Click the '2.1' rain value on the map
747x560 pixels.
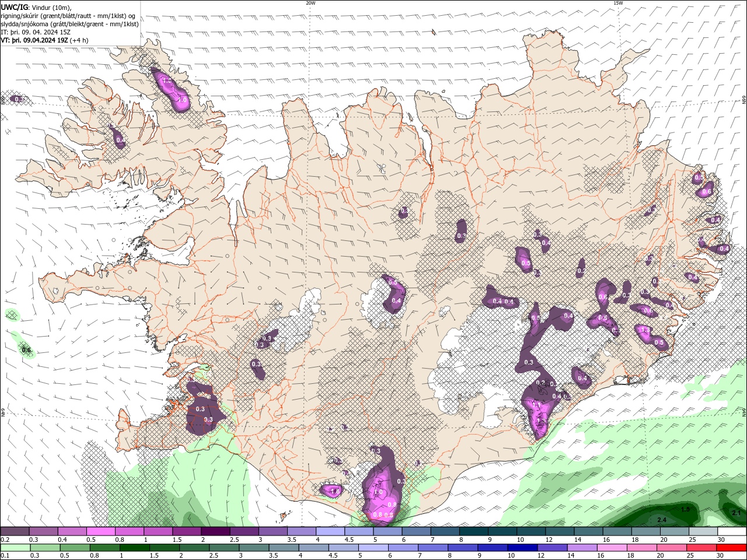pyautogui.click(x=736, y=512)
